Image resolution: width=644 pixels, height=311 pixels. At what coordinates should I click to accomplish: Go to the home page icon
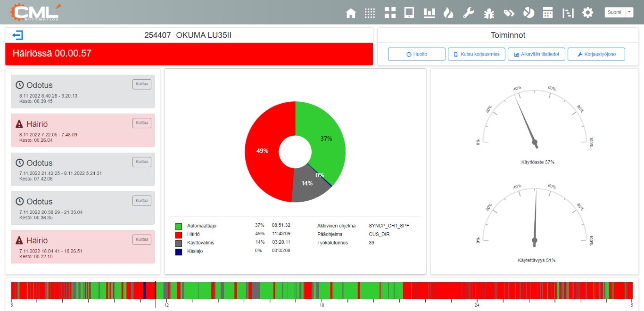click(351, 13)
